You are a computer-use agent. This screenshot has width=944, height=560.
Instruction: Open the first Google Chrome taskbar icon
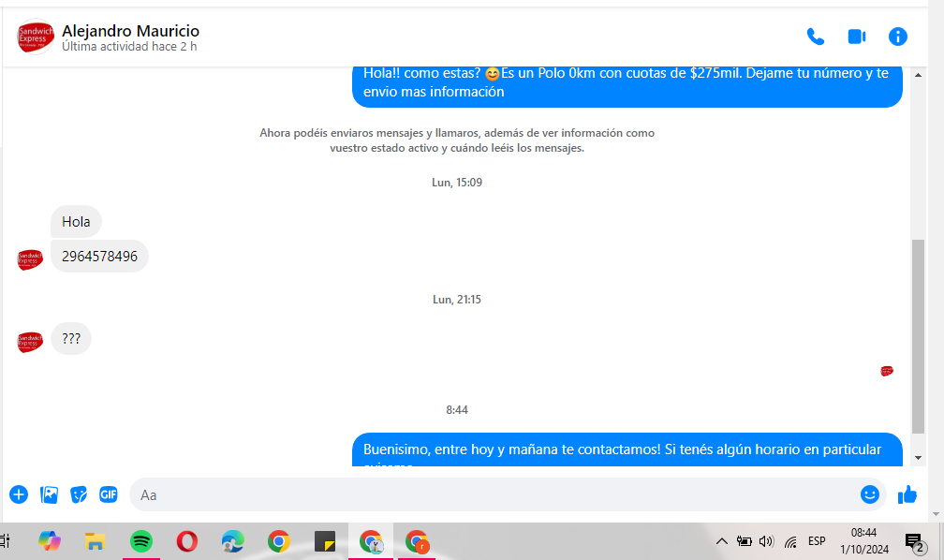click(279, 541)
